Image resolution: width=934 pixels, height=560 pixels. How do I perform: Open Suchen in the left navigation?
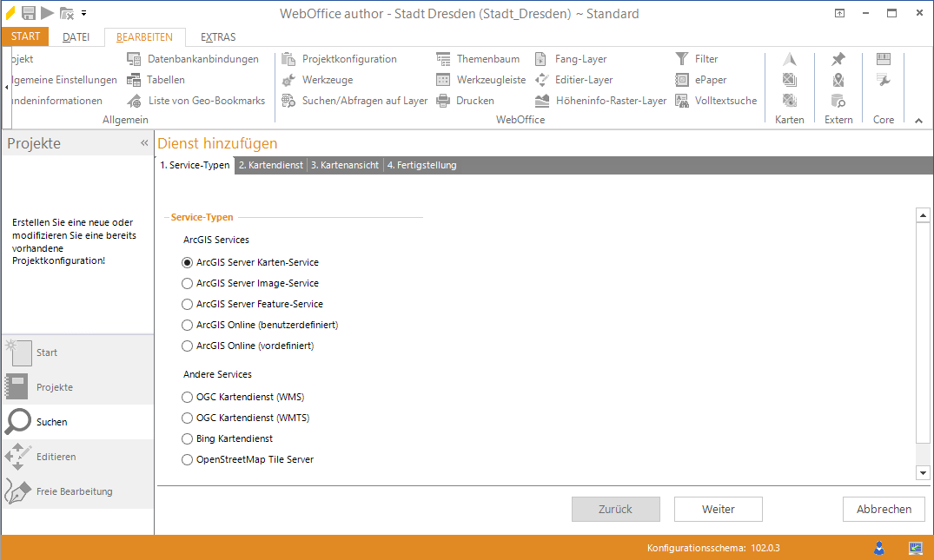tap(51, 422)
